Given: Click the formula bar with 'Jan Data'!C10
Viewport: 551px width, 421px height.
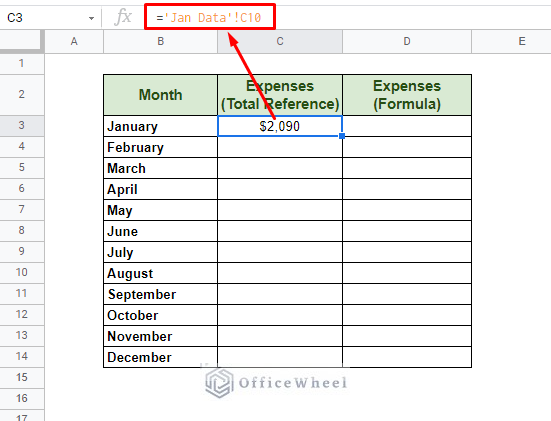Looking at the screenshot, I should click(x=210, y=17).
